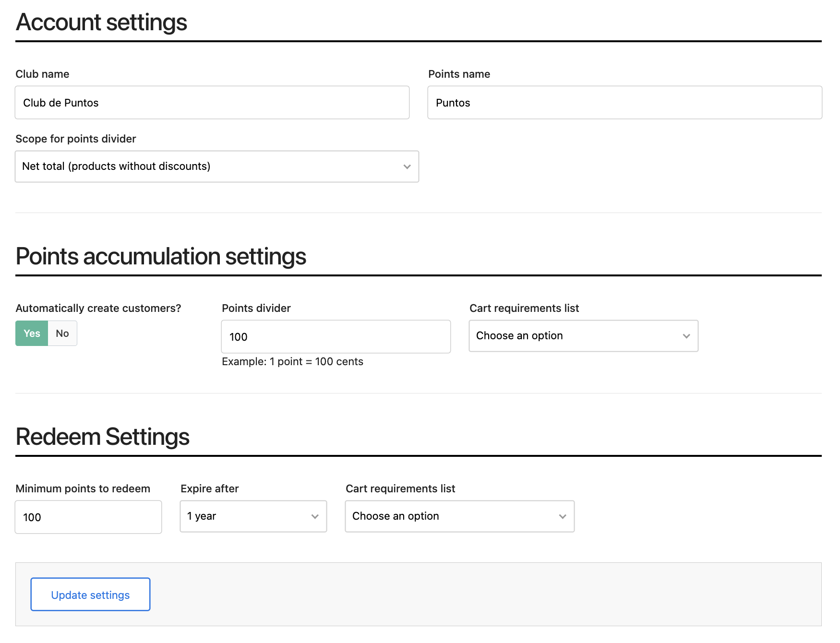Click the Points name label
Screen dimensions: 840x643
point(459,74)
